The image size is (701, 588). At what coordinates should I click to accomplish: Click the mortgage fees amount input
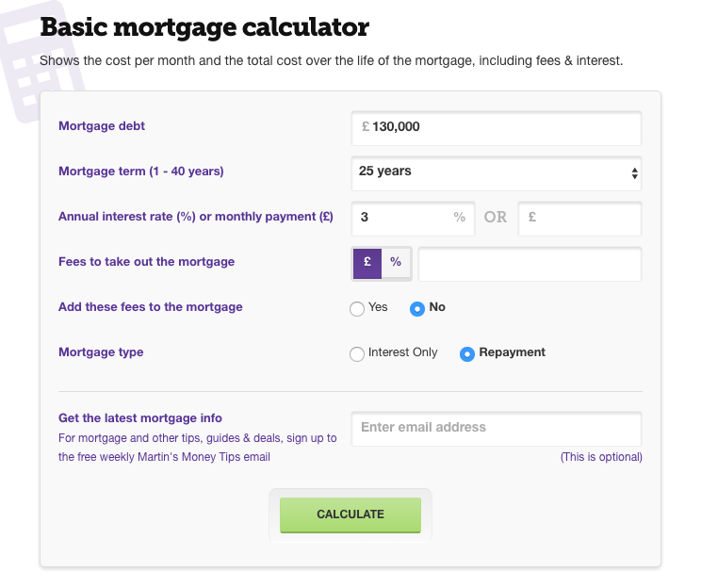[x=530, y=264]
